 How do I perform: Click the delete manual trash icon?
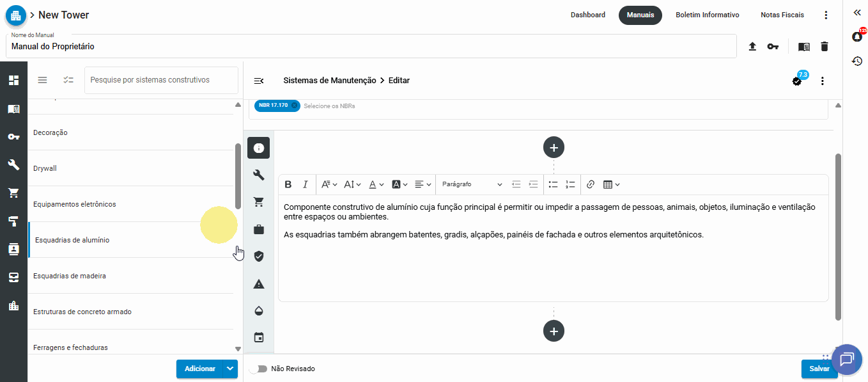click(x=825, y=47)
